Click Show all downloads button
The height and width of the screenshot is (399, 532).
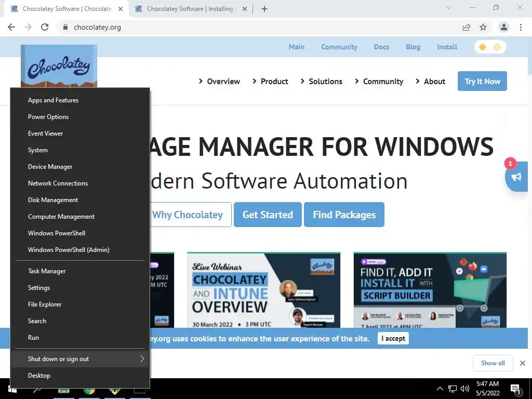coord(493,363)
